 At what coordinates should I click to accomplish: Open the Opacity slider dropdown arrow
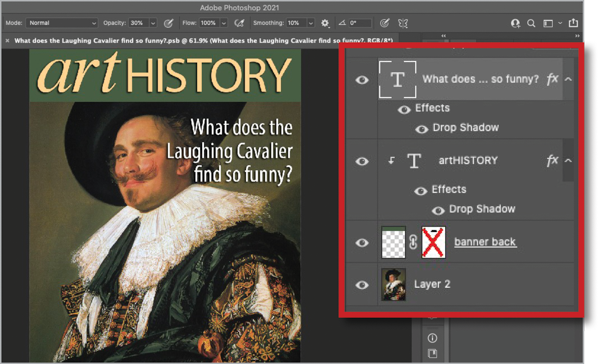coord(153,23)
